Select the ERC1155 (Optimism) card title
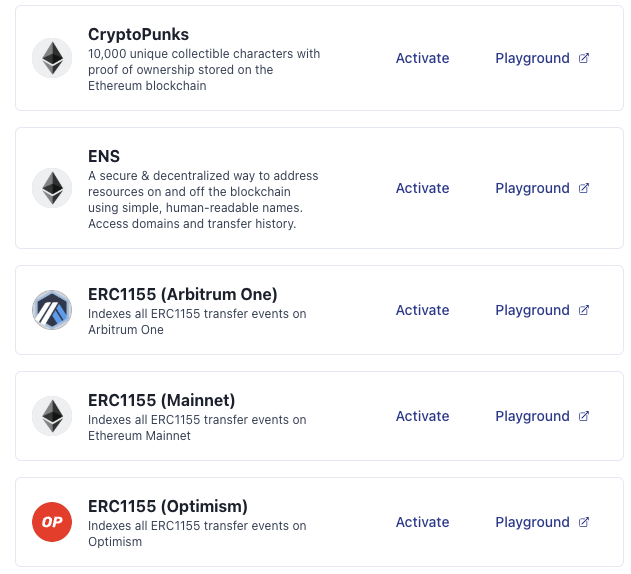Screen dimensions: 631x574 tap(167, 506)
